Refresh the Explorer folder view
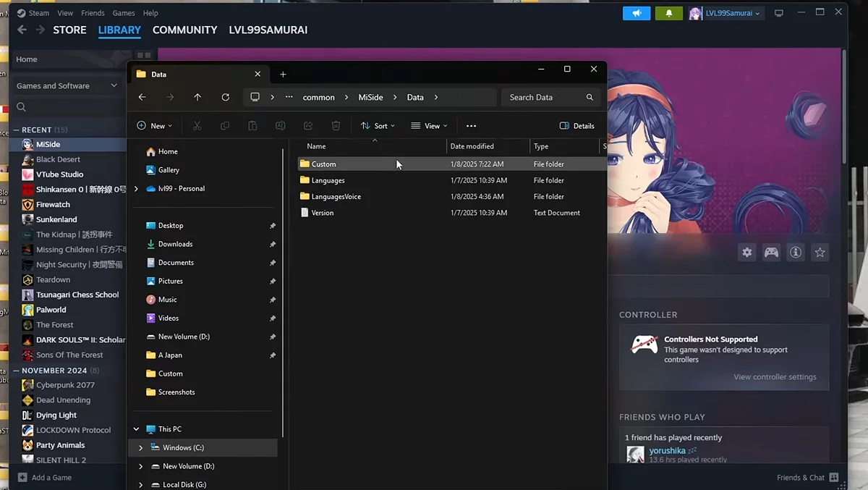This screenshot has width=868, height=490. (226, 97)
